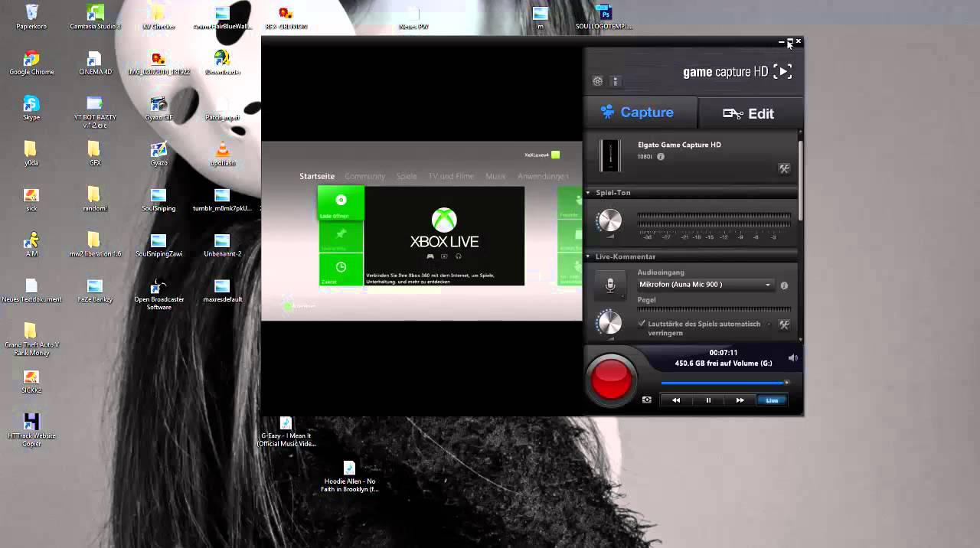This screenshot has width=980, height=548.
Task: Collapse the Live-Kommentar section
Action: (x=588, y=256)
